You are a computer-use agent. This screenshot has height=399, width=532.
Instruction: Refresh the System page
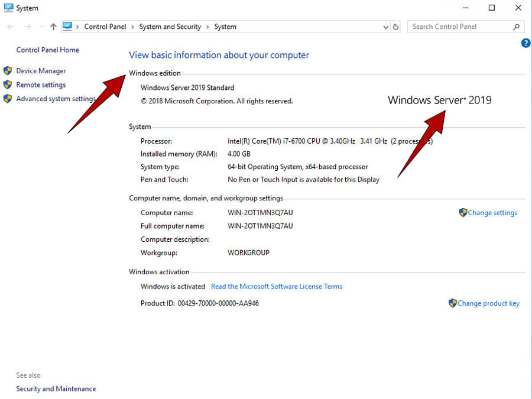point(395,27)
